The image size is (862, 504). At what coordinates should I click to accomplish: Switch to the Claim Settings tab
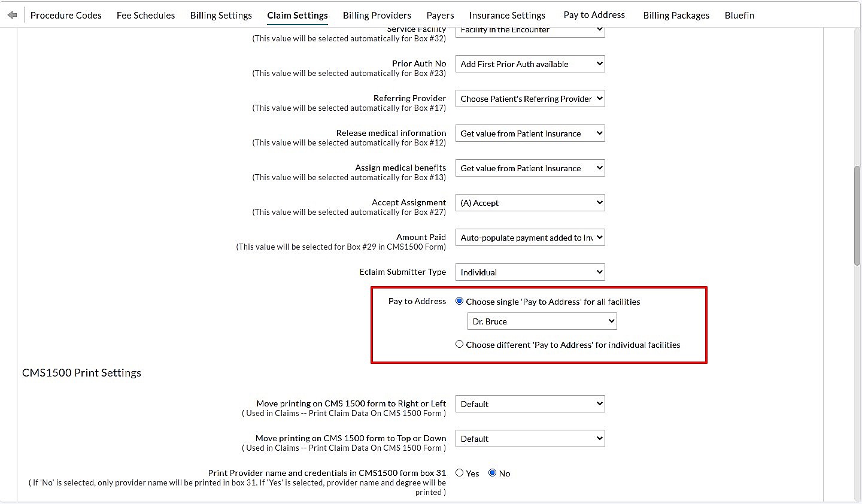click(298, 16)
